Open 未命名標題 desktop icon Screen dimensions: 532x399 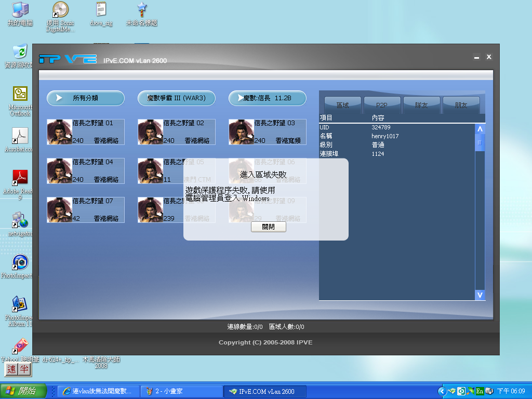(x=142, y=14)
